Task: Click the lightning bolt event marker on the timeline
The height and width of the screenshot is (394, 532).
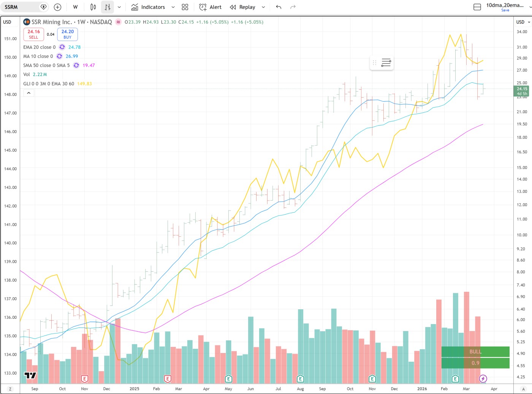Action: pos(483,378)
